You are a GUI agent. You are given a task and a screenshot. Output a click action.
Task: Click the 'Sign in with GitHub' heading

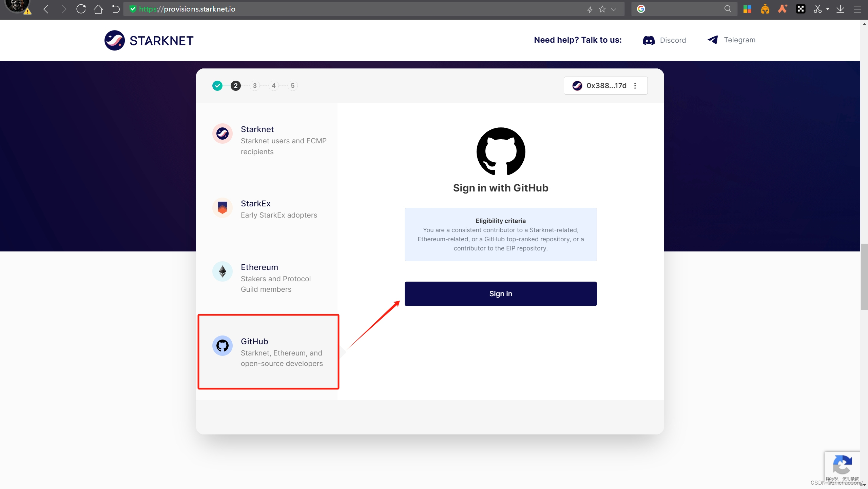tap(500, 188)
